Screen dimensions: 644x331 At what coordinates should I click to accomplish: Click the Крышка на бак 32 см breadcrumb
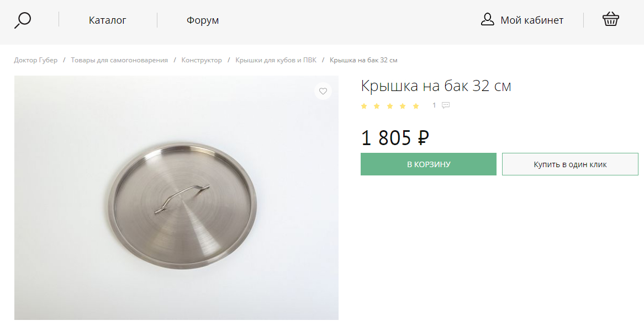click(363, 60)
